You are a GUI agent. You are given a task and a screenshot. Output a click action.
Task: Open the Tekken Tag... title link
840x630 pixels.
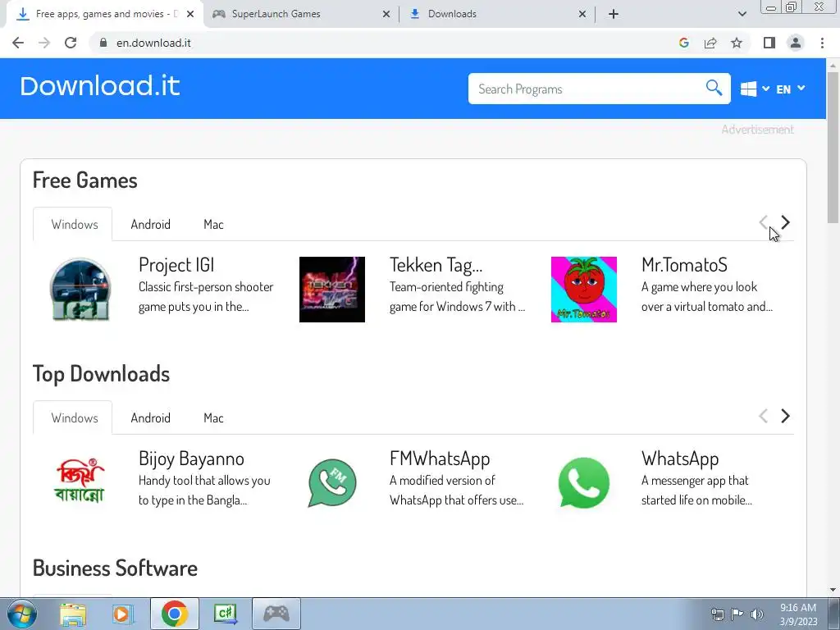click(x=436, y=265)
